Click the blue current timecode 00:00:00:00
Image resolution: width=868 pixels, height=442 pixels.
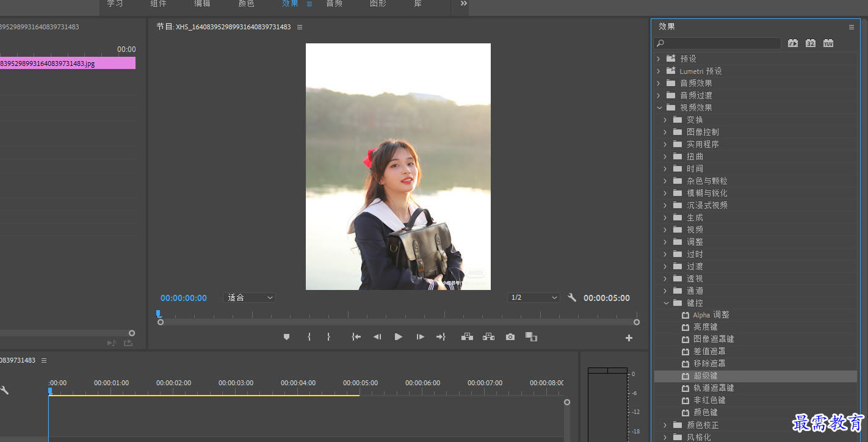[184, 298]
